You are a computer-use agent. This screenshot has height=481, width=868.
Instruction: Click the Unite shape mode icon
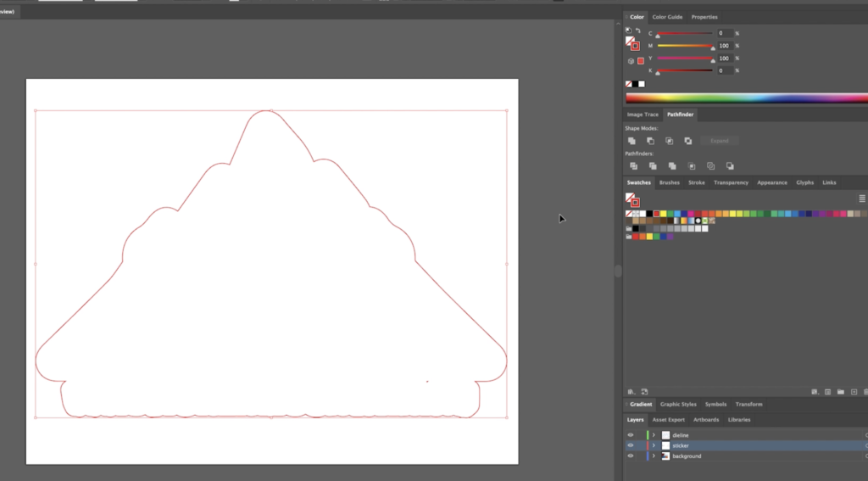[x=632, y=141]
